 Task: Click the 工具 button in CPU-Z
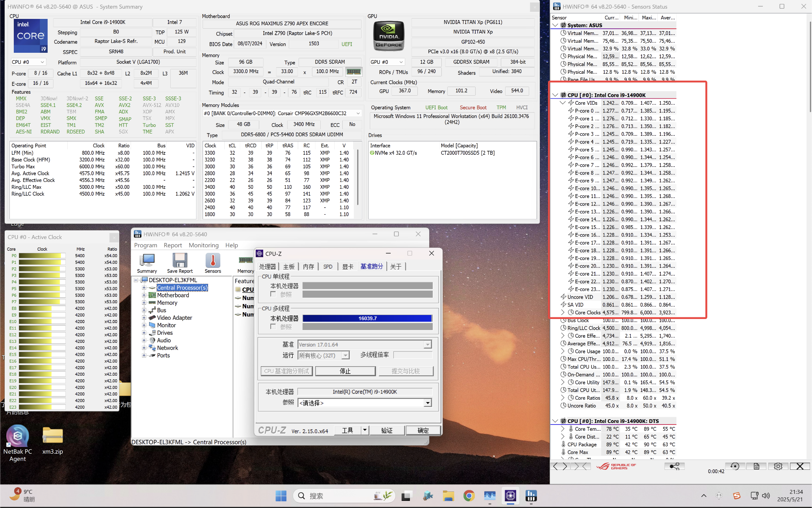click(347, 430)
